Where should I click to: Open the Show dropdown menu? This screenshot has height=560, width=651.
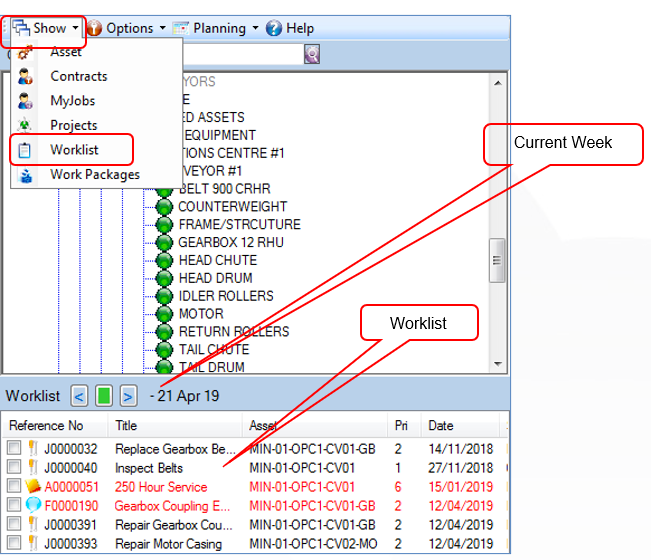[44, 28]
